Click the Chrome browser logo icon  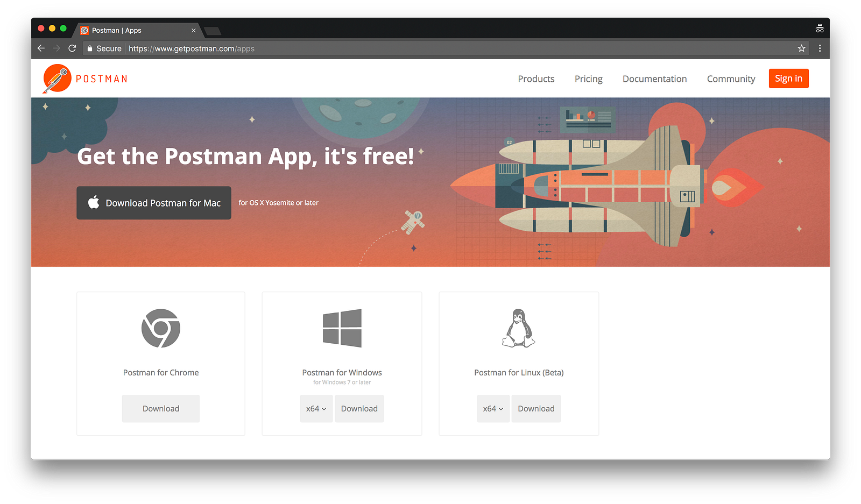[161, 328]
